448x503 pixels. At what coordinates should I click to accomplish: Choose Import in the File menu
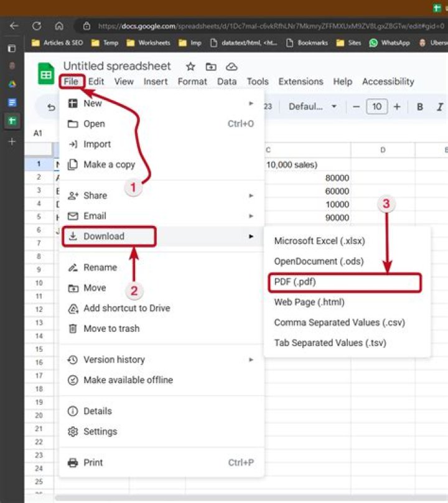pos(162,144)
